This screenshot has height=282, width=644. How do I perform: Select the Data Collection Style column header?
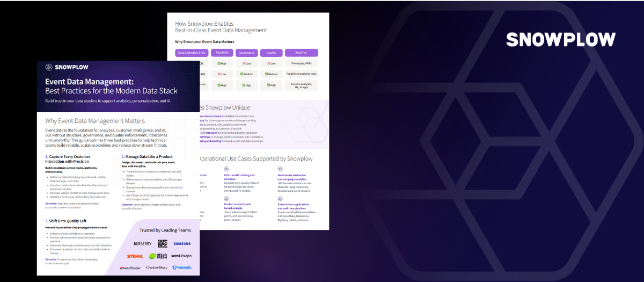(192, 53)
